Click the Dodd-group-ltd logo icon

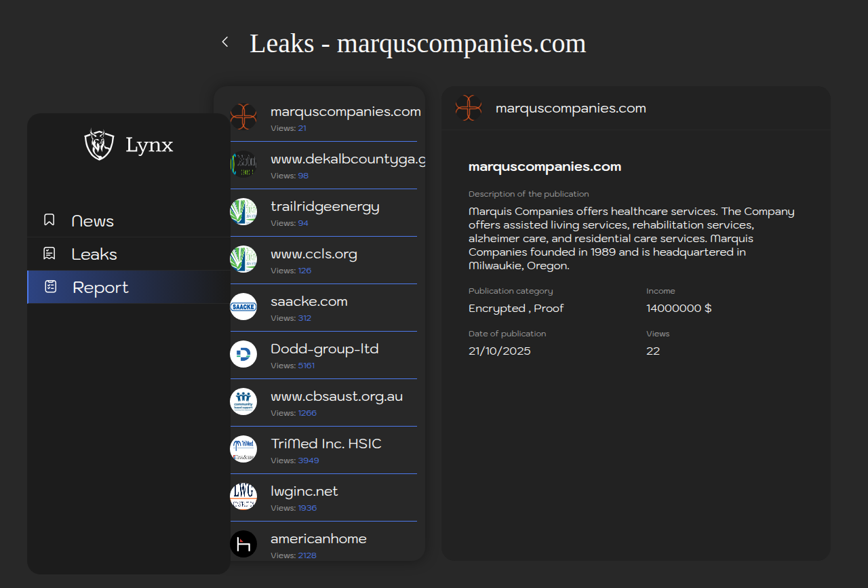pos(243,354)
